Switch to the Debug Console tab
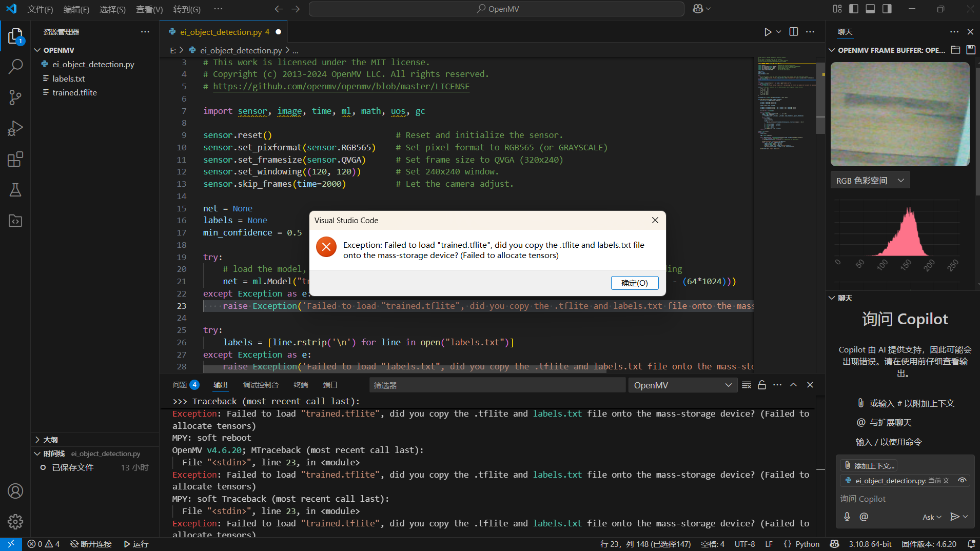Screen dimensions: 980x551 (x=261, y=385)
